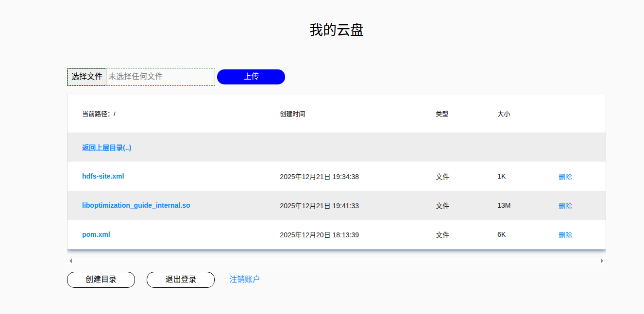Image resolution: width=644 pixels, height=314 pixels.
Task: Click the horizontal scrollbar left arrow
Action: pos(71,261)
